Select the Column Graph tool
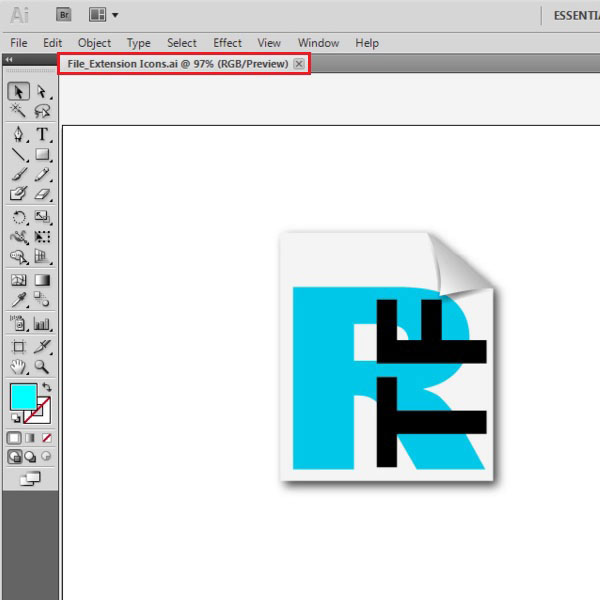Image resolution: width=600 pixels, height=600 pixels. coord(42,323)
